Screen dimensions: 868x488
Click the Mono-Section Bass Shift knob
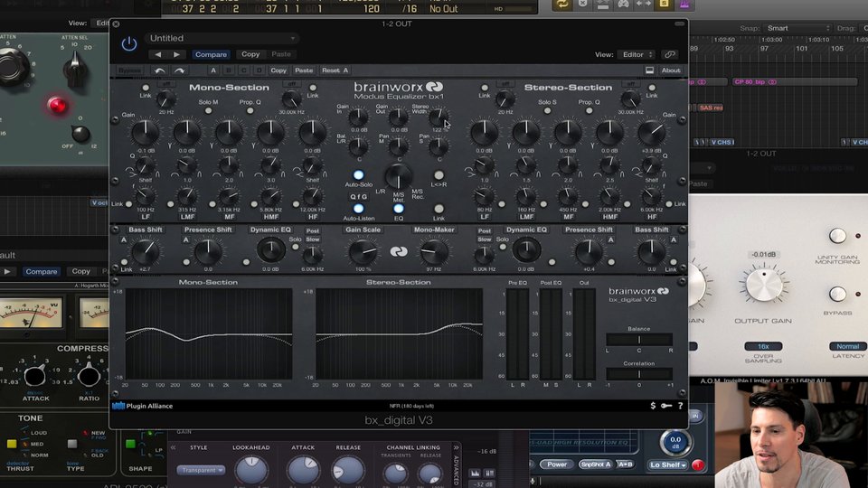[145, 251]
